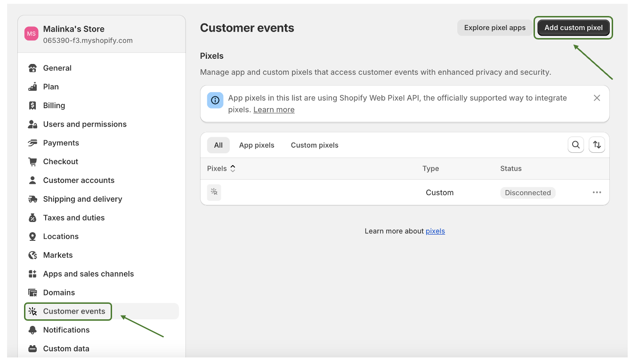Click the MS store avatar icon

[x=32, y=34]
